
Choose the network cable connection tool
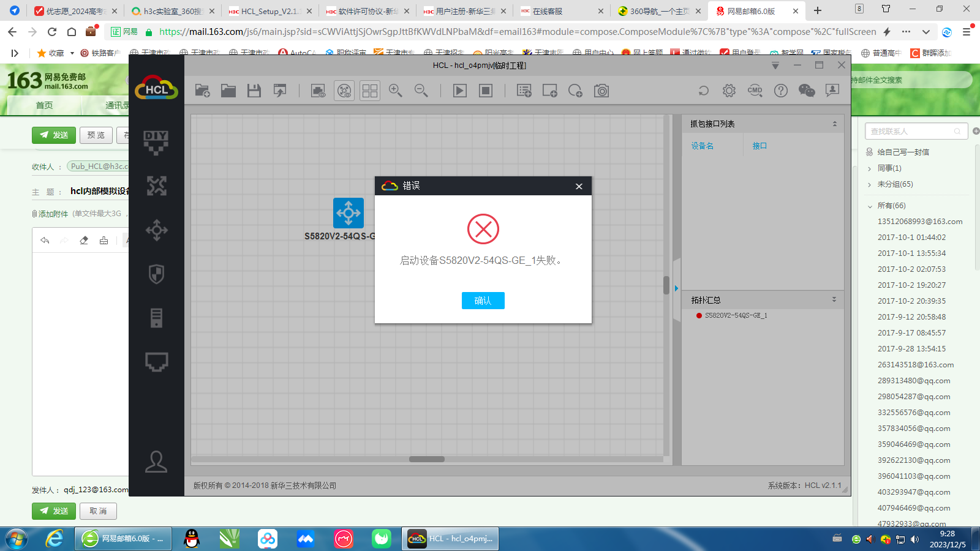[156, 362]
